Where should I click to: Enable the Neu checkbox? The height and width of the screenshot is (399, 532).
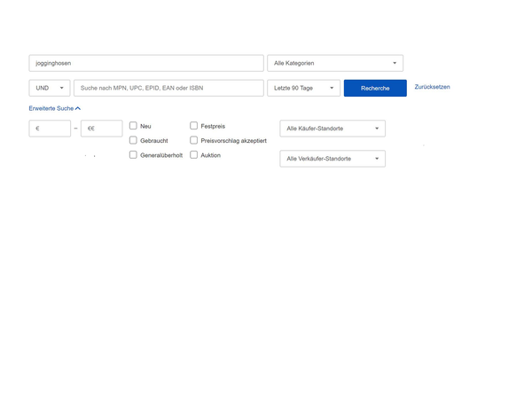point(133,126)
